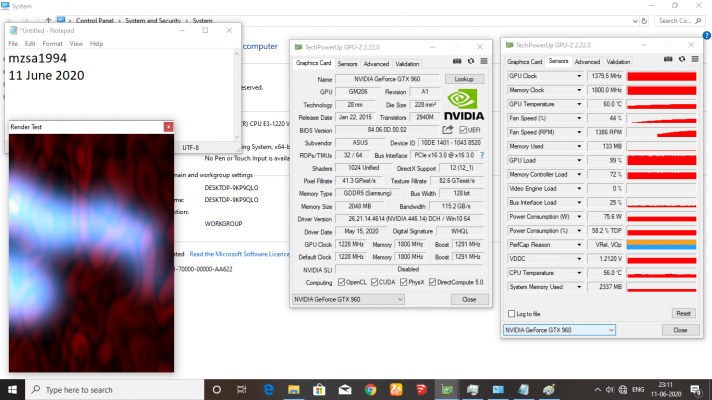
Task: Close the Render Test window
Action: coord(168,127)
